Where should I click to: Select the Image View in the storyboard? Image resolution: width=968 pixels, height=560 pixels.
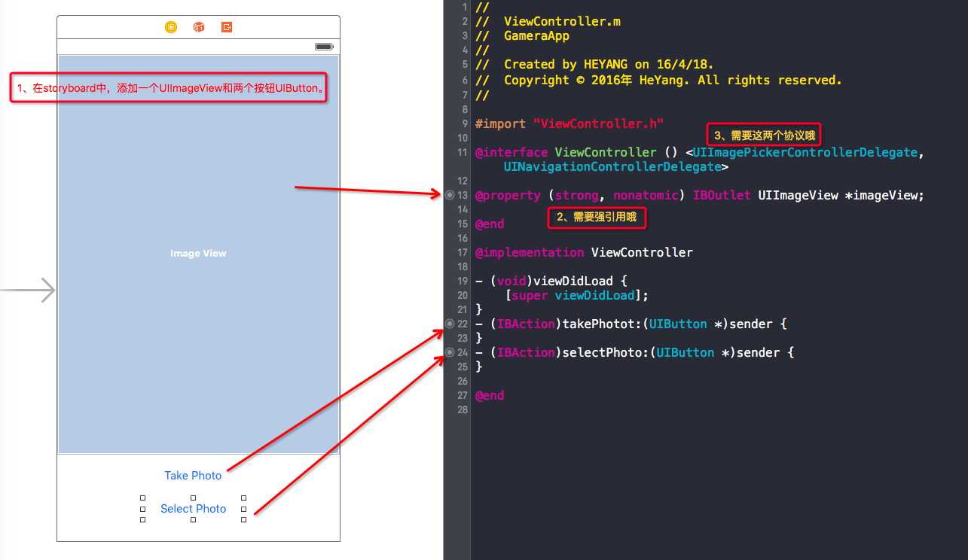pyautogui.click(x=198, y=254)
